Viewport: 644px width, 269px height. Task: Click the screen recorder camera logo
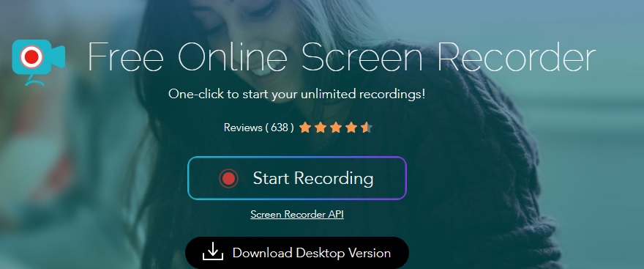pyautogui.click(x=39, y=62)
